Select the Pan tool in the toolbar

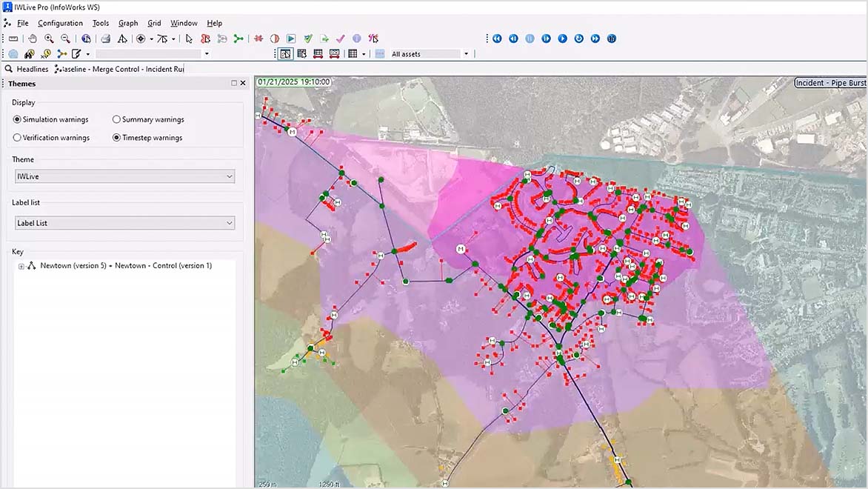coord(32,38)
